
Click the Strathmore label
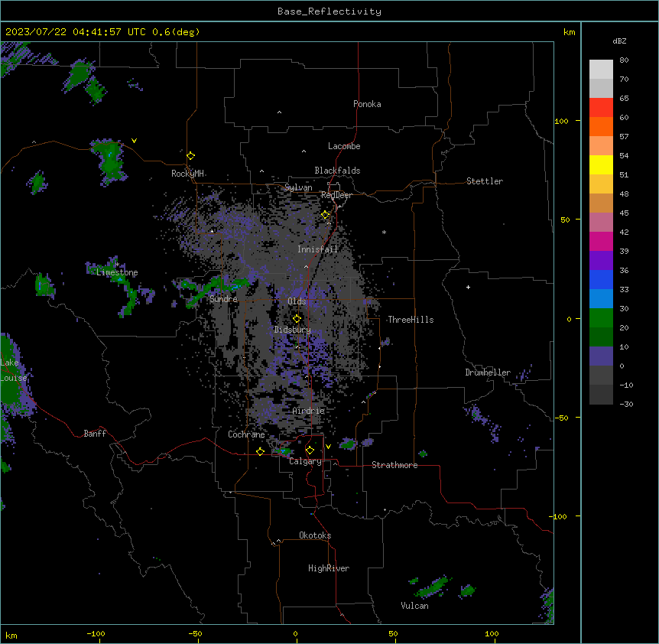point(394,465)
